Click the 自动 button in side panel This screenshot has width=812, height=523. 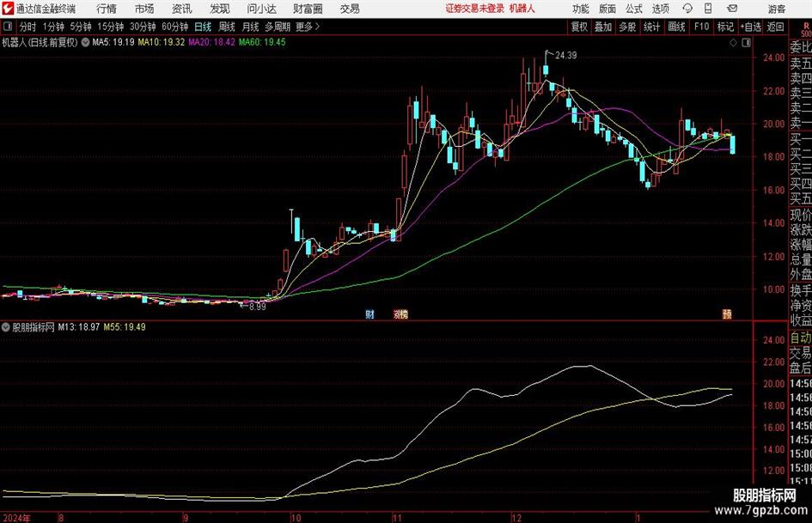tap(801, 338)
